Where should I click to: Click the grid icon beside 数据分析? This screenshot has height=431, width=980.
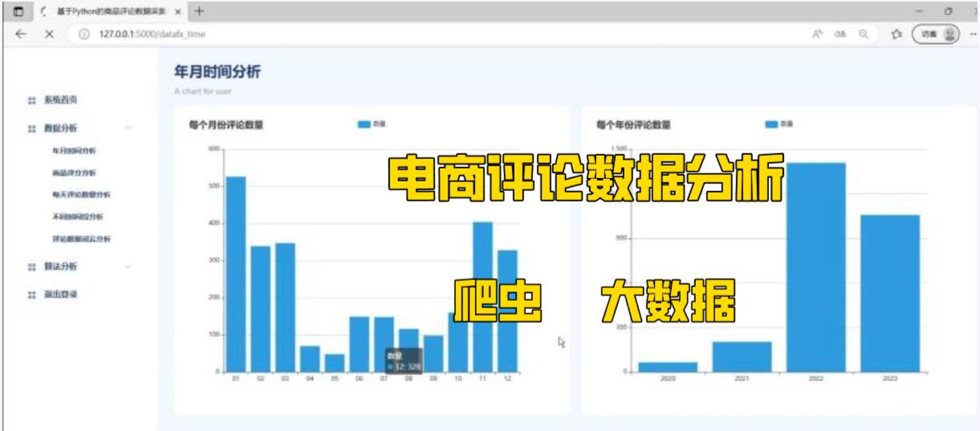(32, 128)
